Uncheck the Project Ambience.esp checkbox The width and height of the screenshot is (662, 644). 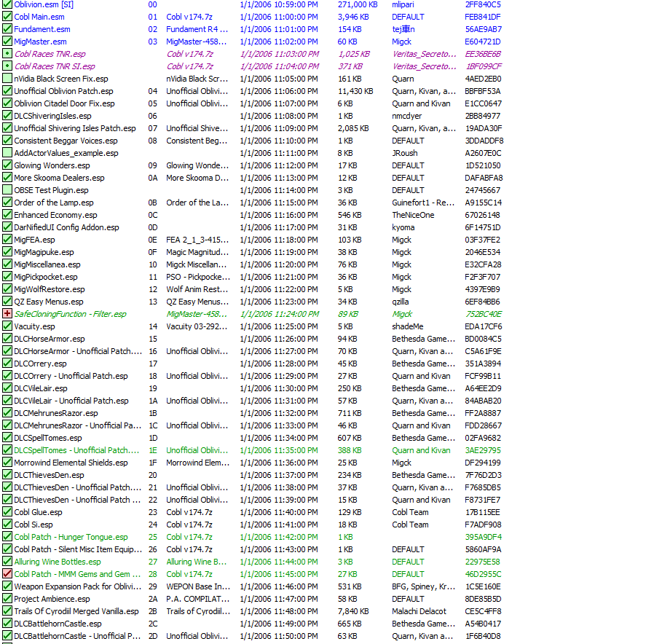coord(7,599)
